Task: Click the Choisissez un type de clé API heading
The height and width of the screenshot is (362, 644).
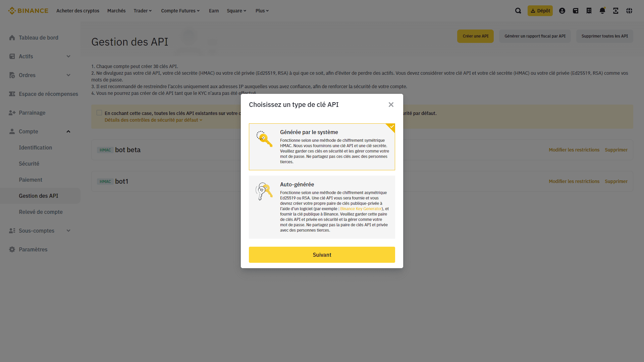Action: point(294,105)
